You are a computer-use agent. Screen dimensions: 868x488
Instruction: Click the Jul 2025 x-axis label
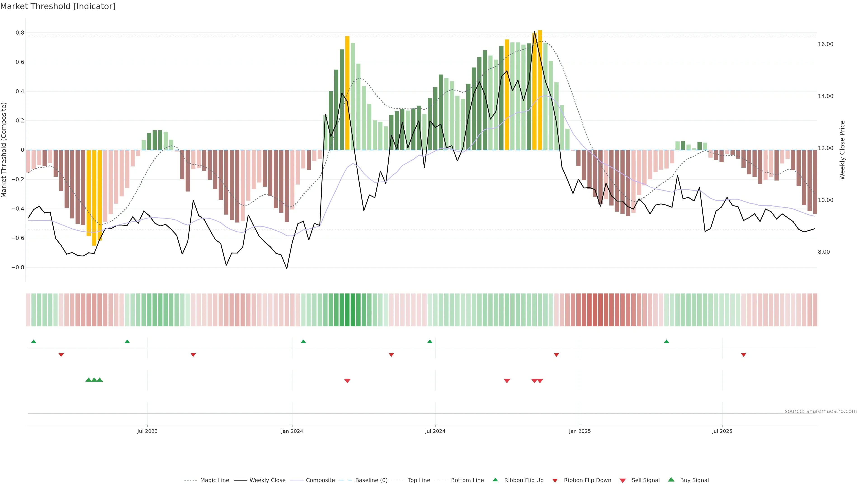pyautogui.click(x=722, y=431)
